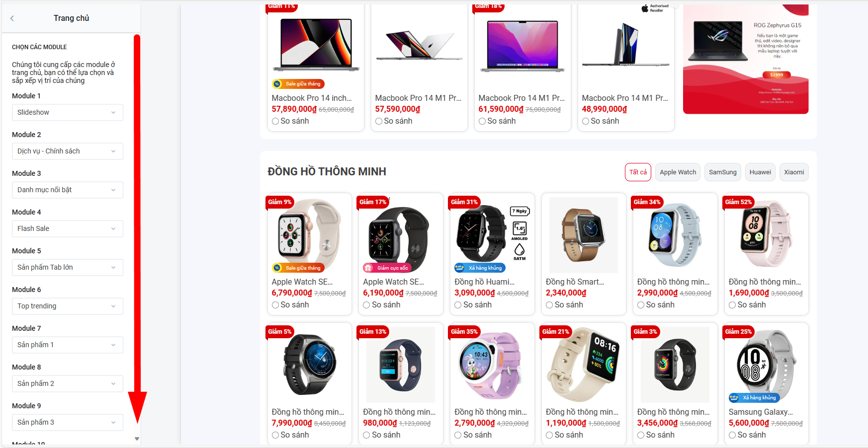Click the 'Xả hàng khủng' badge on Huami watch
The width and height of the screenshot is (868, 448).
point(480,268)
